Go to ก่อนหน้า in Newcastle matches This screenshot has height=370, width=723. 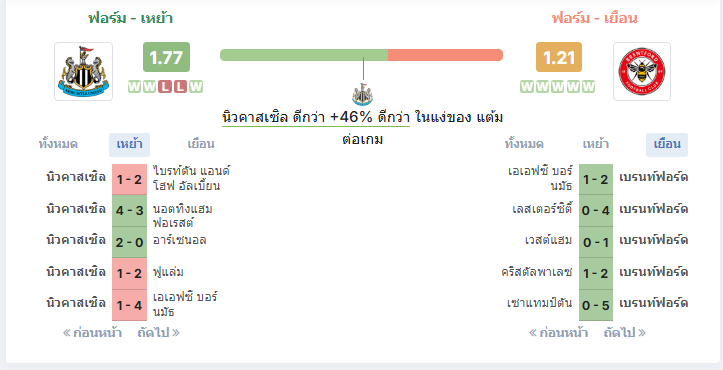[x=92, y=333]
